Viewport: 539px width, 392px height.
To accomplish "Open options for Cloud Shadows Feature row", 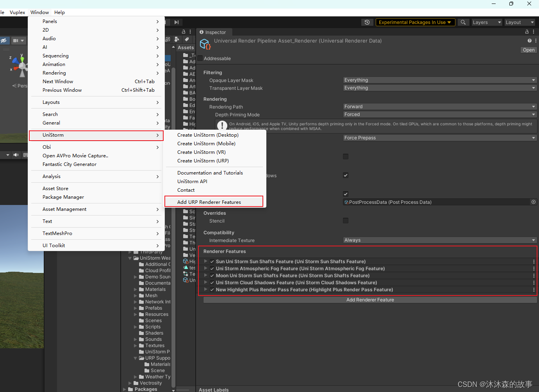I will pos(534,283).
